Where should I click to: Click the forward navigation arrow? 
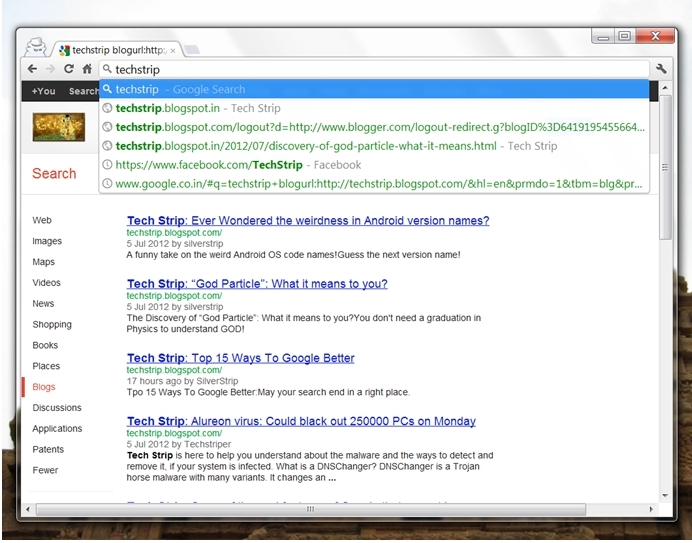click(x=50, y=69)
